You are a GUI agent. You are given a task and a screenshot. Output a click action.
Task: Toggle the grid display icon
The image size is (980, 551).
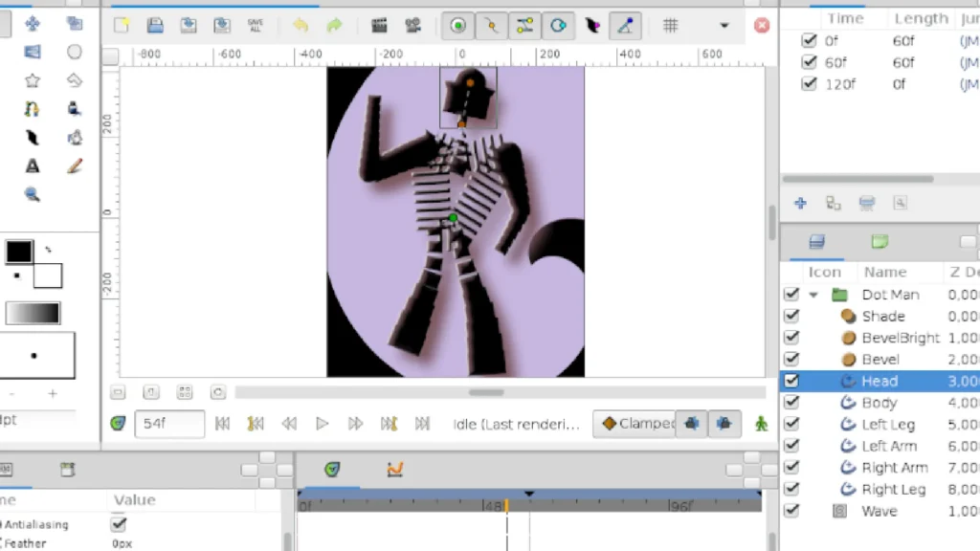tap(672, 25)
